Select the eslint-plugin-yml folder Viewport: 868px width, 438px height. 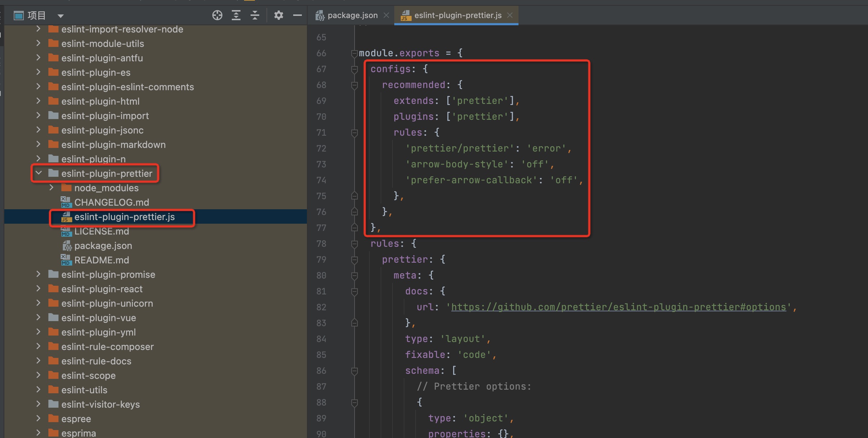pos(98,332)
